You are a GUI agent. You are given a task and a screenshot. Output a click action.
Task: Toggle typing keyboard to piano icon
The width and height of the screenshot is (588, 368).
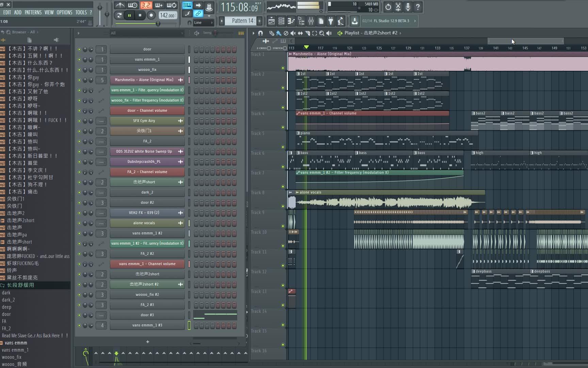[187, 5]
